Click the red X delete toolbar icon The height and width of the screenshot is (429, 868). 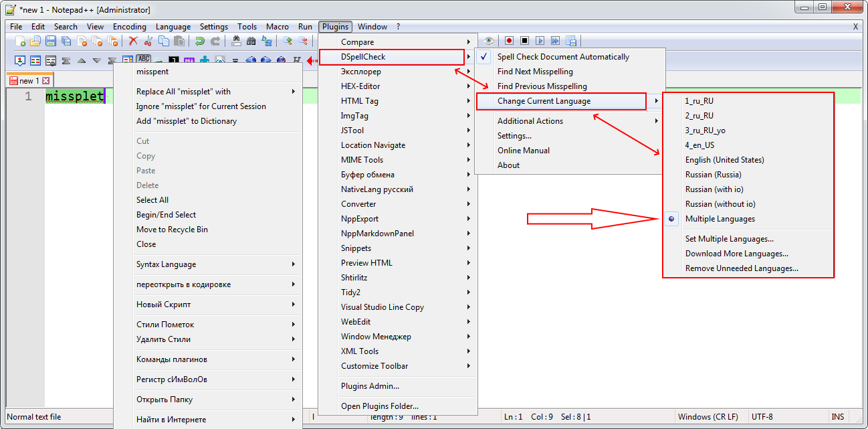click(133, 41)
